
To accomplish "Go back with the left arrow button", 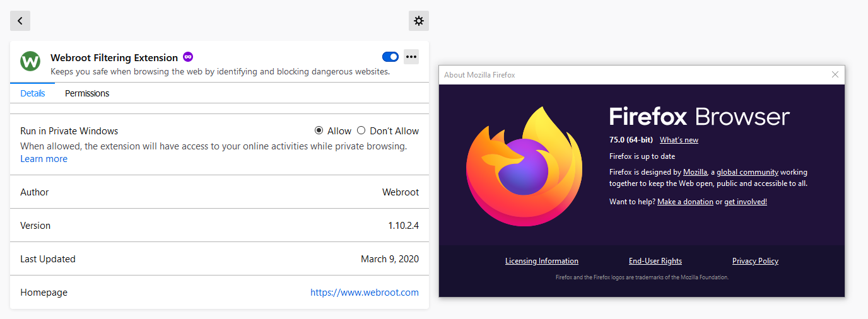I will [x=20, y=21].
